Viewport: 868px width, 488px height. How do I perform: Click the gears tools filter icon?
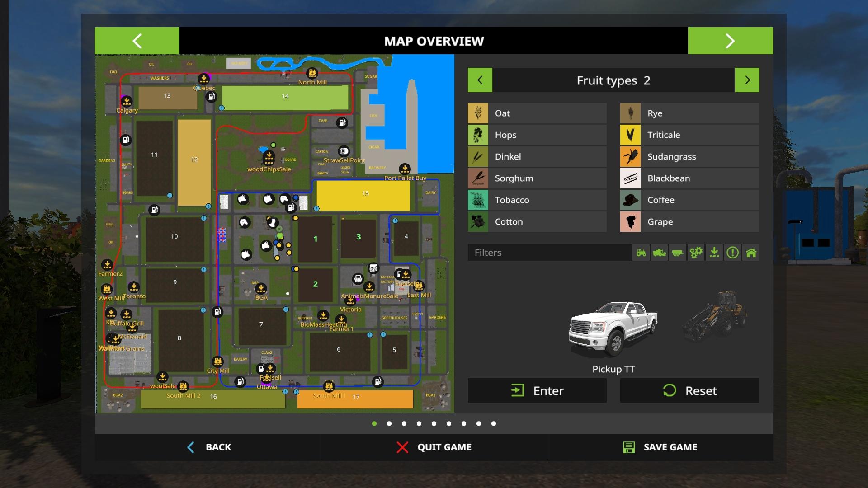[696, 253]
